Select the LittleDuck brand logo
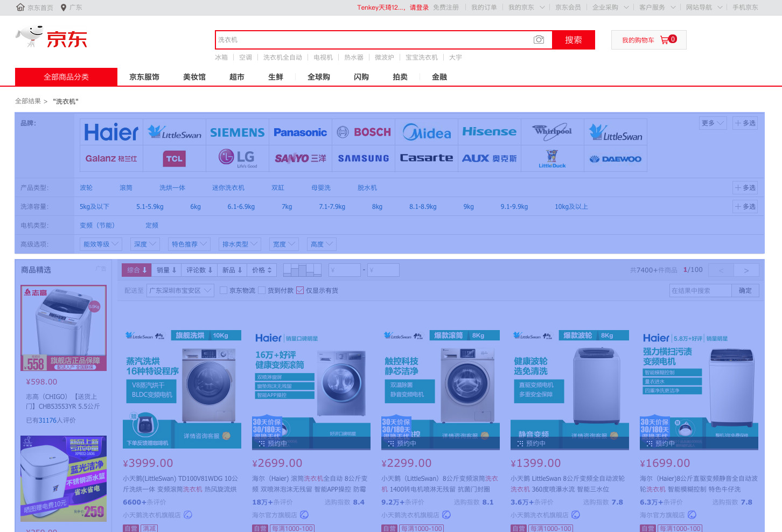782x532 pixels. pyautogui.click(x=553, y=158)
